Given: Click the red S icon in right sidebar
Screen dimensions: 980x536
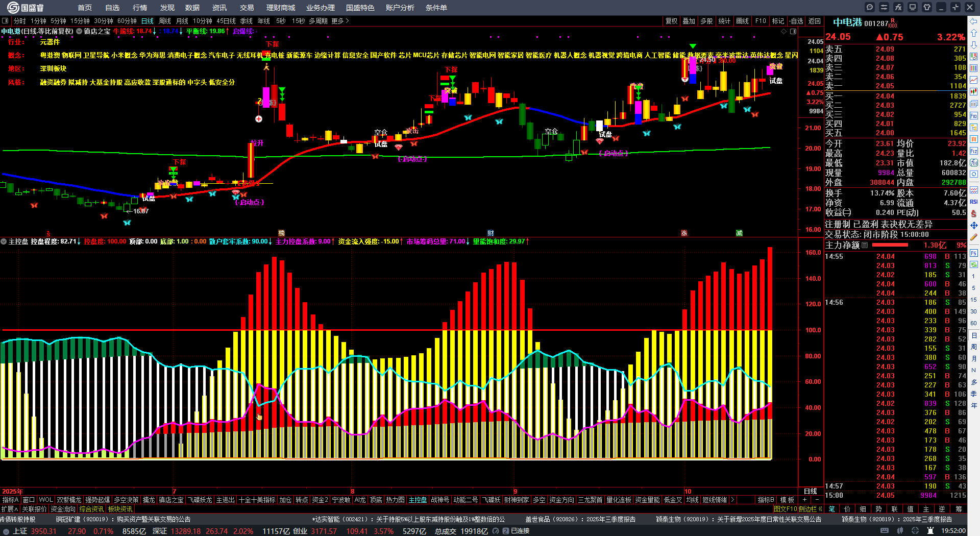Looking at the screenshot, I should (974, 213).
